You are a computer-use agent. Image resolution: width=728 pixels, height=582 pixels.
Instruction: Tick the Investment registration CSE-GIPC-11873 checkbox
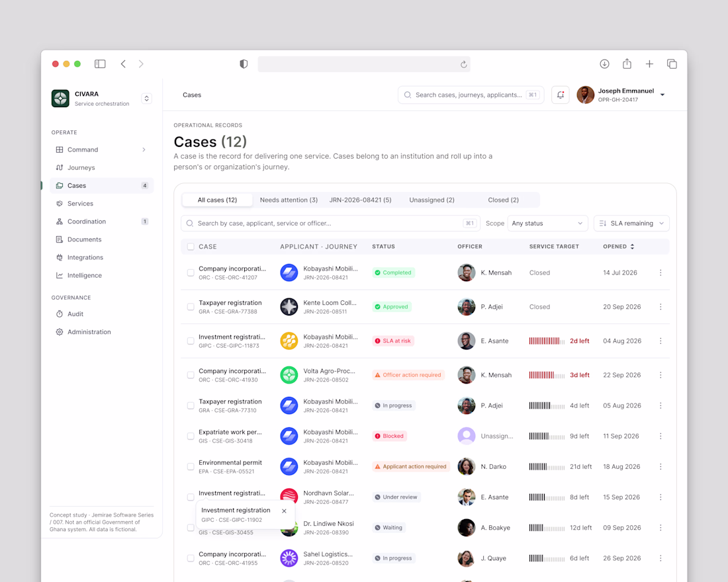click(x=191, y=341)
